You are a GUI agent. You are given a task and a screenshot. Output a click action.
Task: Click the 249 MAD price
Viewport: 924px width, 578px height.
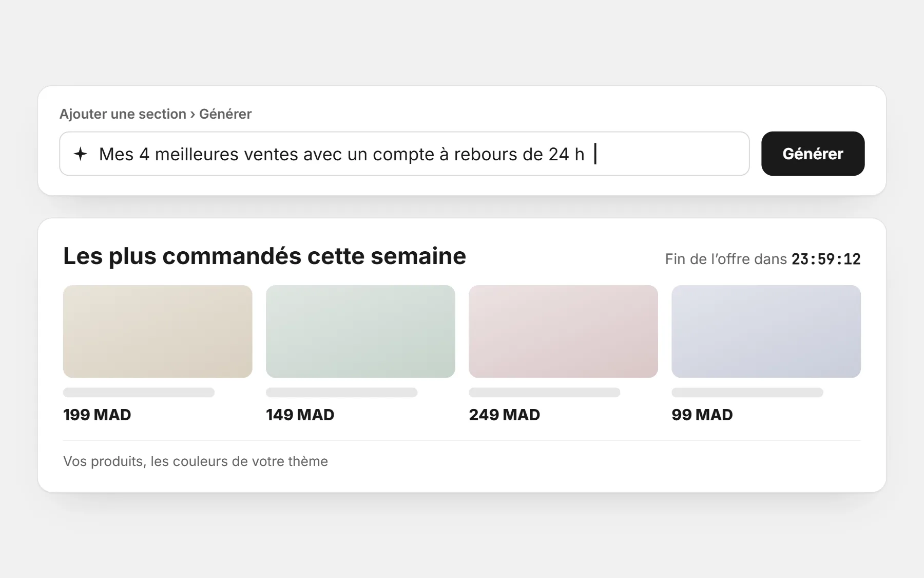point(504,415)
